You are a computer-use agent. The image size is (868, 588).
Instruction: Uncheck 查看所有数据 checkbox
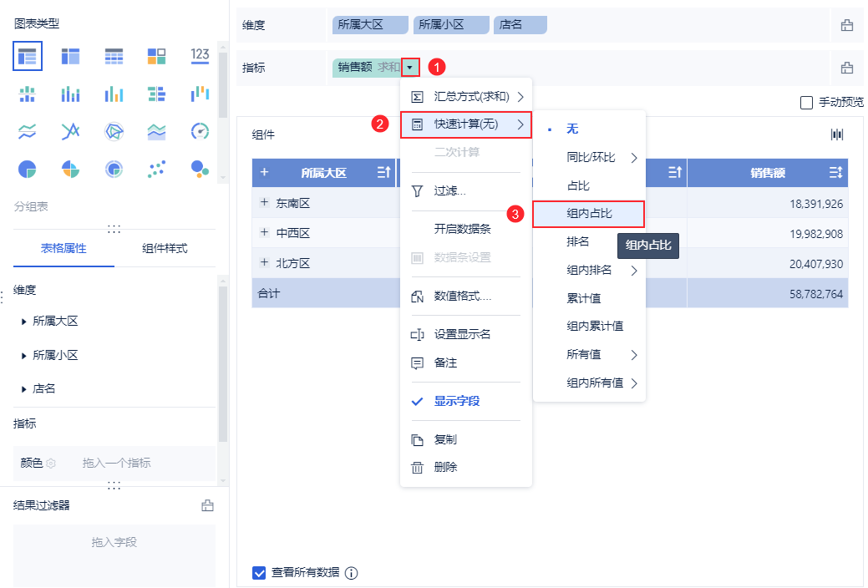259,573
